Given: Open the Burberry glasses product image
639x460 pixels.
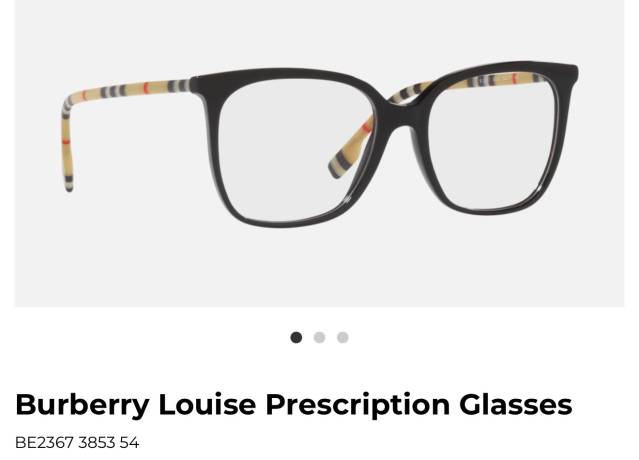Looking at the screenshot, I should (x=319, y=153).
